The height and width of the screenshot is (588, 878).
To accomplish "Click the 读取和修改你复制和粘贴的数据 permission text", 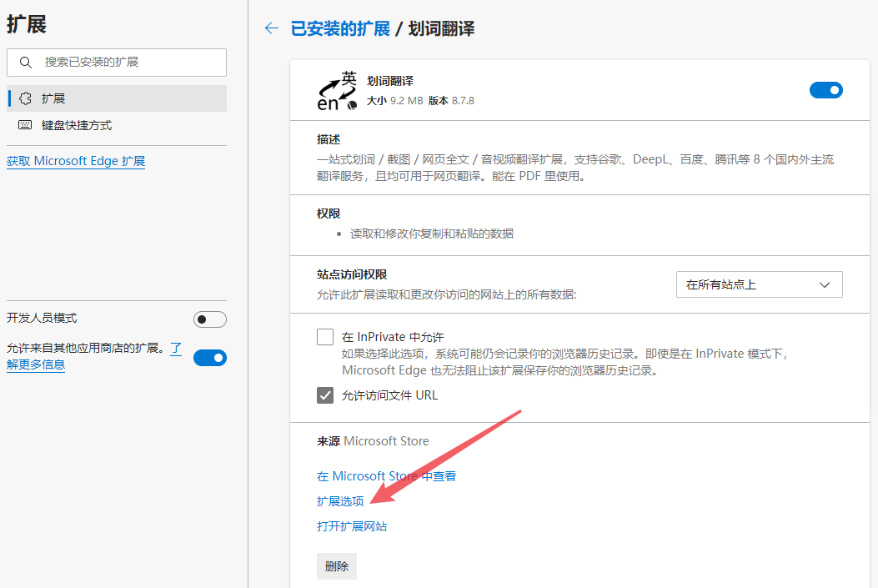I will click(x=432, y=234).
